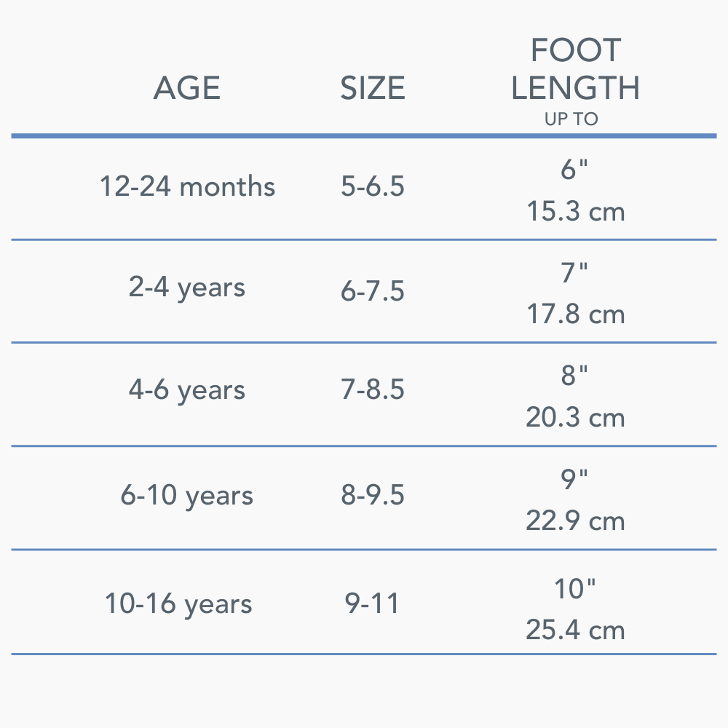The width and height of the screenshot is (728, 728).
Task: Select the 4-6 years age cell
Action: point(187,390)
